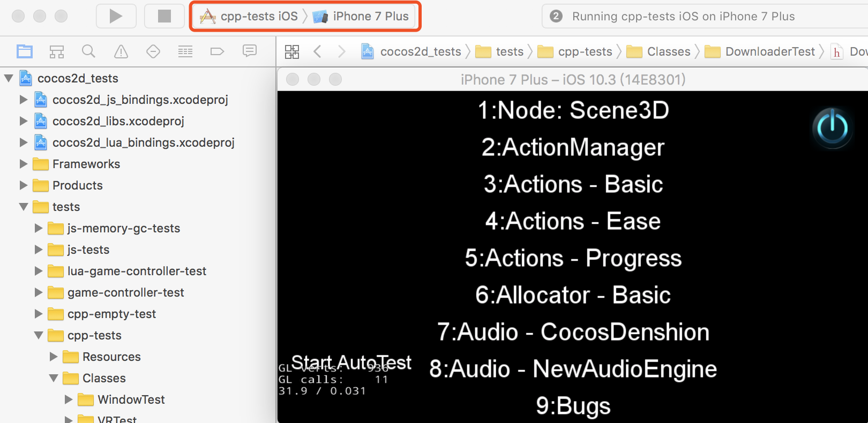Click the Classes breadcrumb item
Viewport: 868px width, 423px height.
[x=668, y=51]
